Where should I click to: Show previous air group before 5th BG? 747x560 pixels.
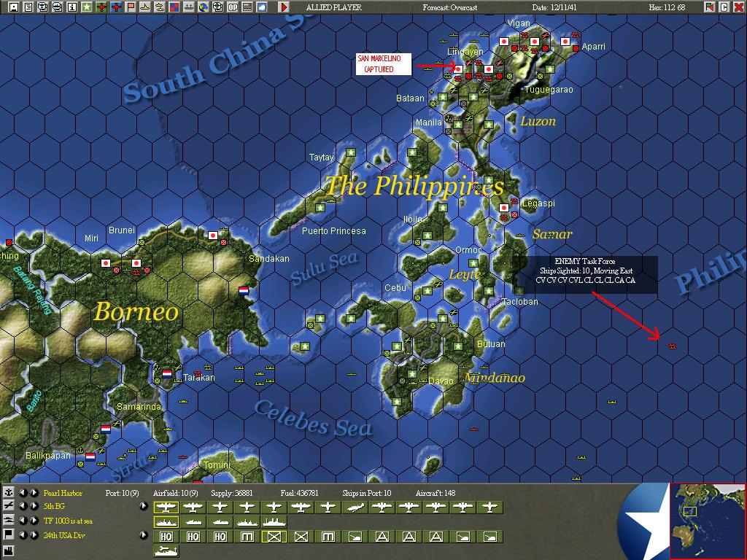click(23, 506)
